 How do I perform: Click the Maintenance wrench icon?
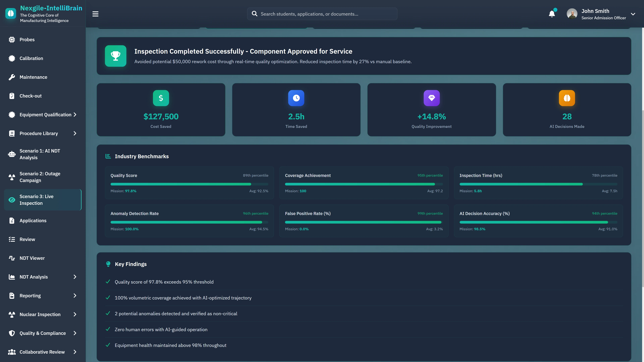12,77
